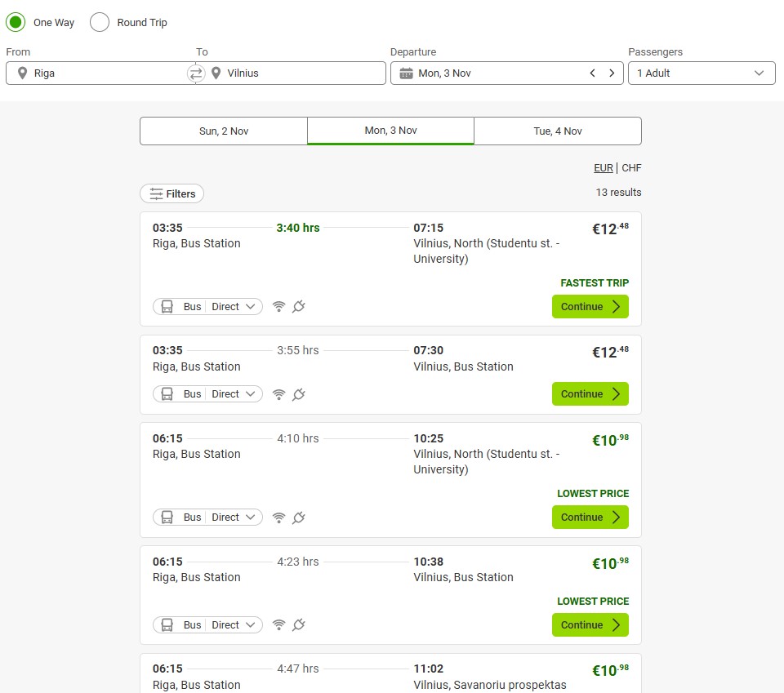Click power outlet icon on 07:30 arrival trip
The height and width of the screenshot is (693, 784).
click(x=299, y=394)
